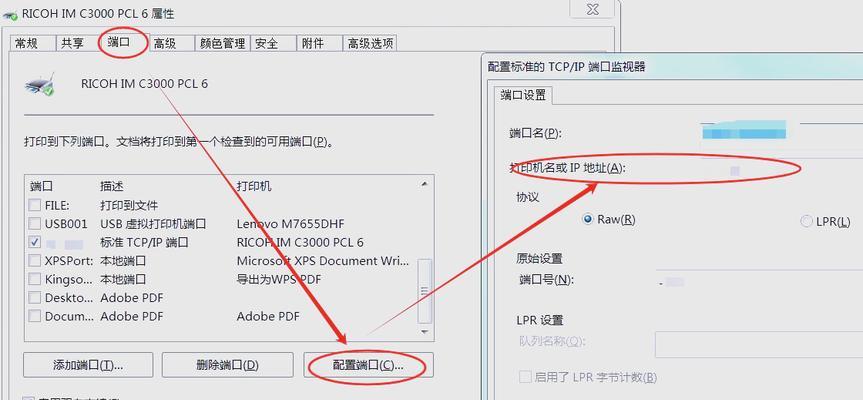Select Microsoft XPS Document Wri... text
The height and width of the screenshot is (400, 863).
pos(323,261)
